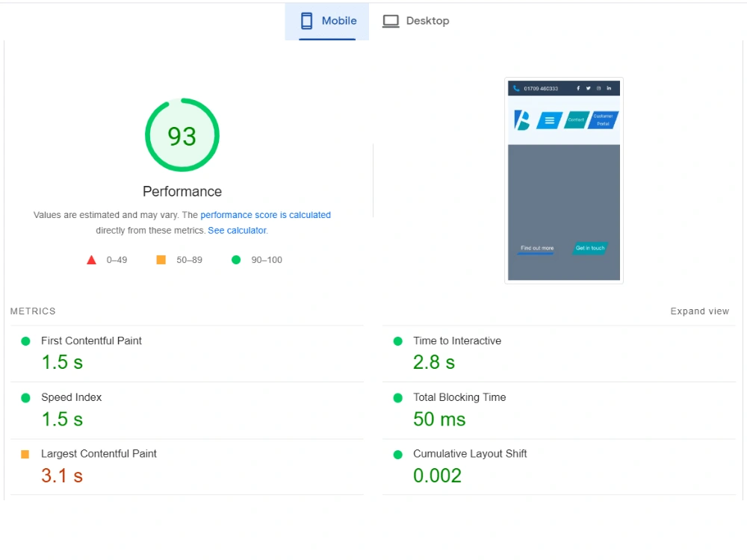
Task: Click 'Get in touch' button in screenshot preview
Action: point(590,248)
